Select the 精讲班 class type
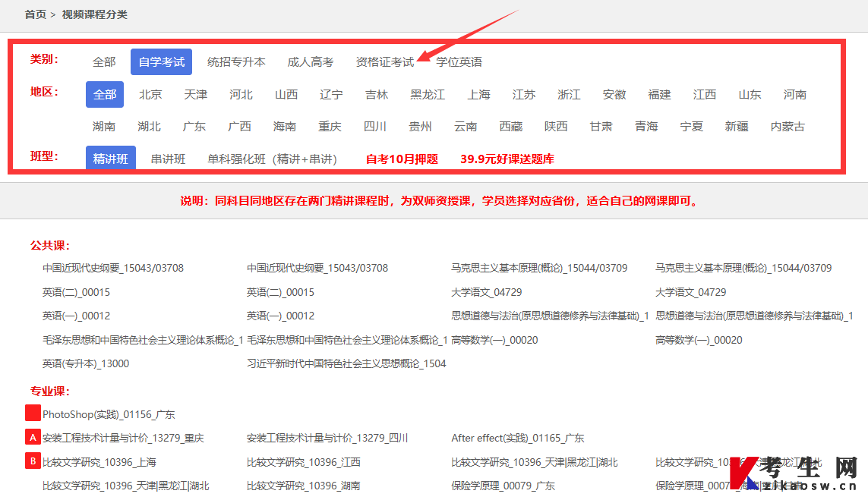Image resolution: width=868 pixels, height=500 pixels. [x=111, y=159]
